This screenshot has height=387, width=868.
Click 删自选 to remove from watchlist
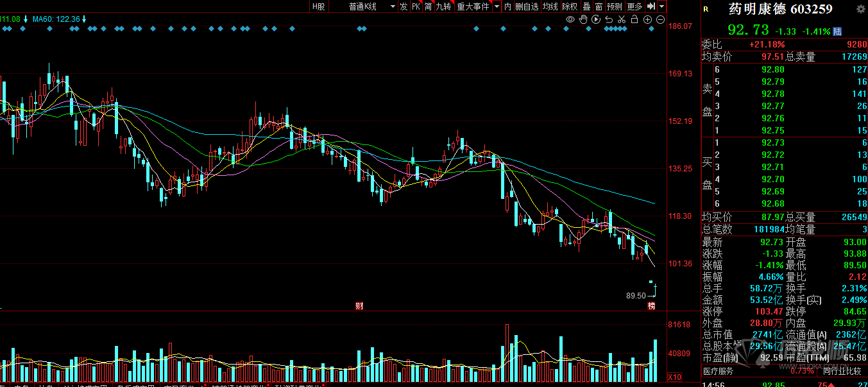click(527, 6)
